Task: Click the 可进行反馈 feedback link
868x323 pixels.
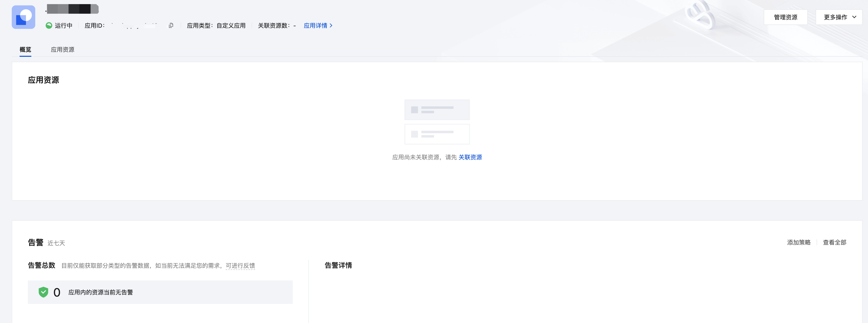Action: [x=240, y=266]
